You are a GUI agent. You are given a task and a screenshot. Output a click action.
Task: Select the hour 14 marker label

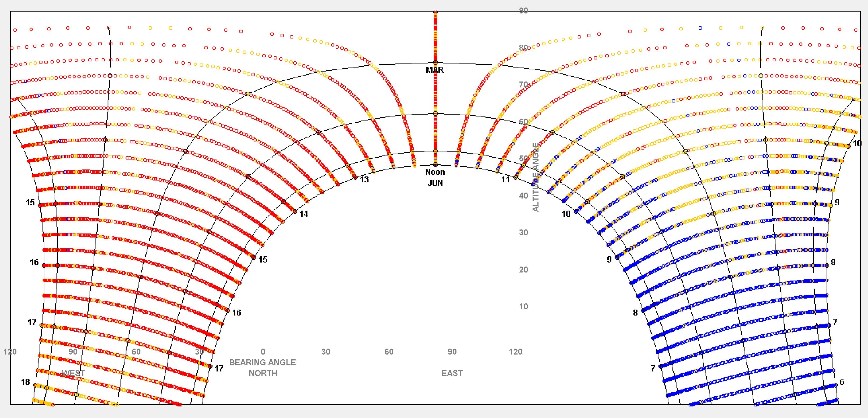[304, 214]
